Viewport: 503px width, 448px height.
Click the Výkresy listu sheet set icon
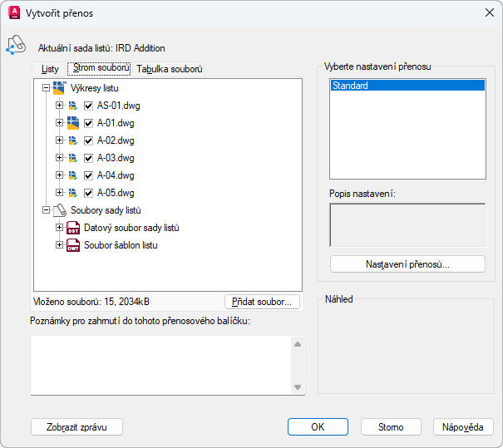60,88
